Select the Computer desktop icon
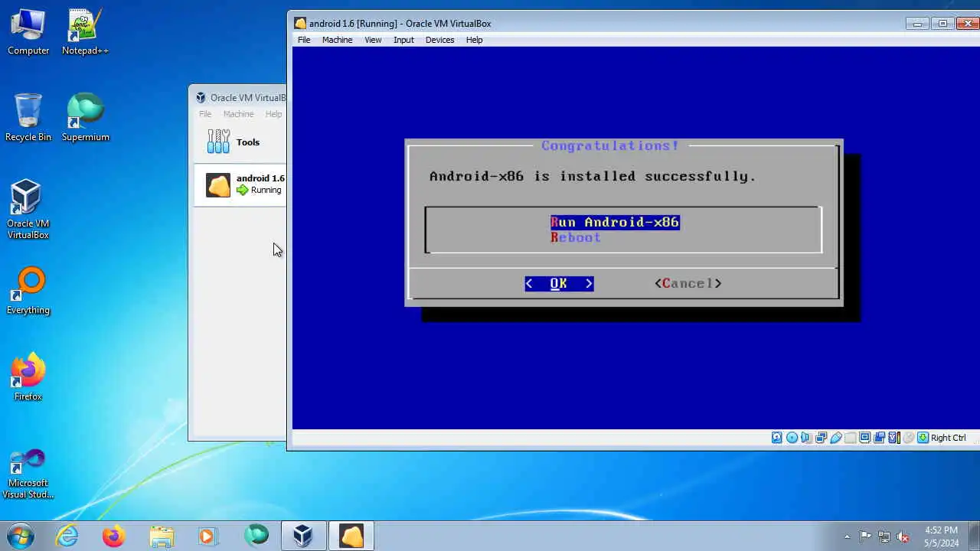 click(28, 32)
